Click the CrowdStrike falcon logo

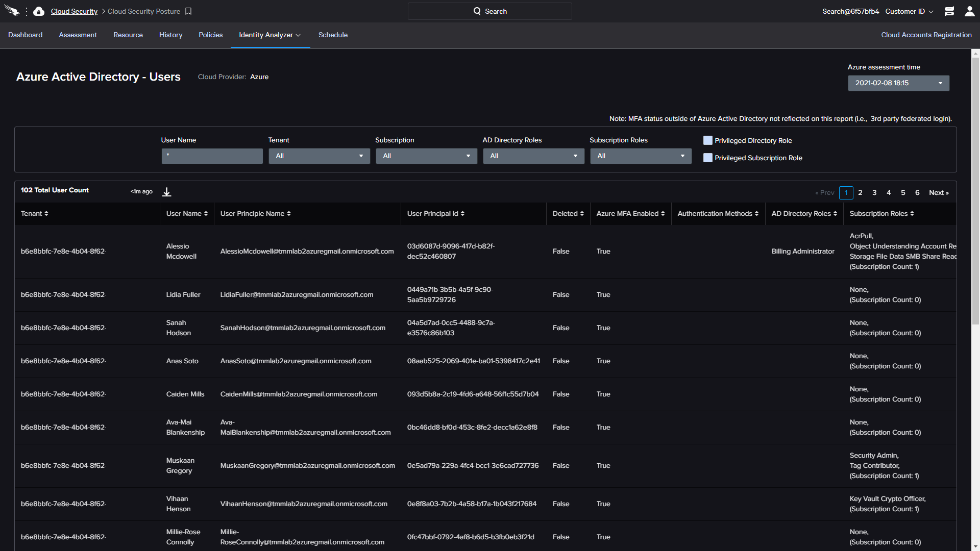pos(11,11)
